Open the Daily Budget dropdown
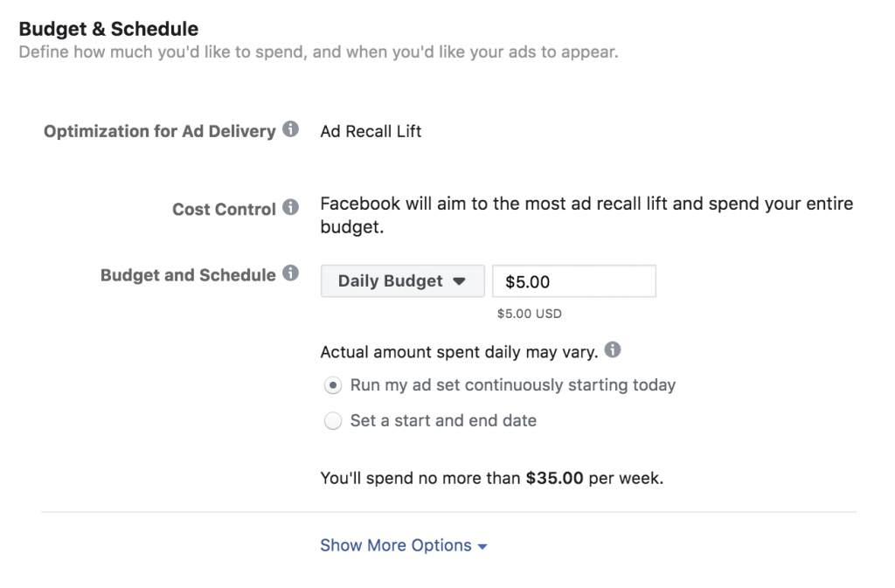The height and width of the screenshot is (588, 895). click(402, 281)
